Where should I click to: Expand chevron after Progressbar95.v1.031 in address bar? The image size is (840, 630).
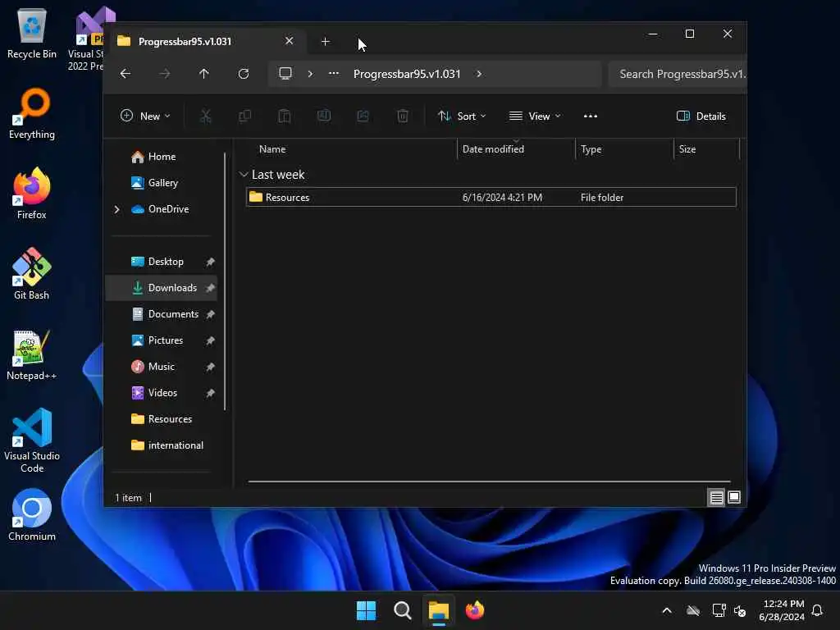[479, 74]
